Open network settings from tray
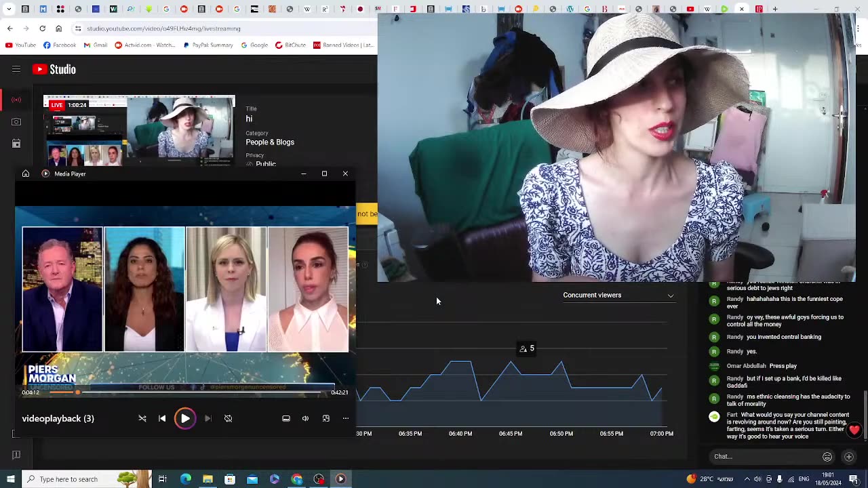This screenshot has height=488, width=868. (791, 479)
